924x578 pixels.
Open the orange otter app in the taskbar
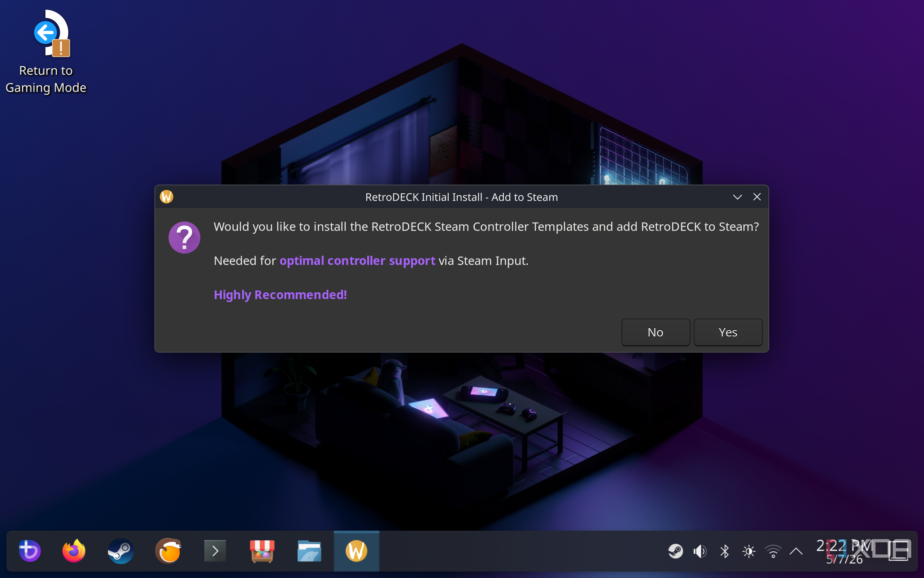click(x=168, y=551)
